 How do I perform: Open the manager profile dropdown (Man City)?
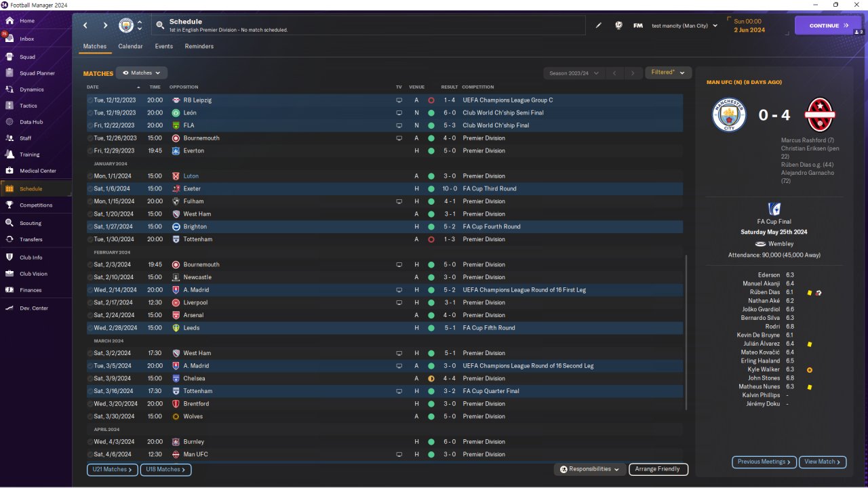tap(685, 26)
